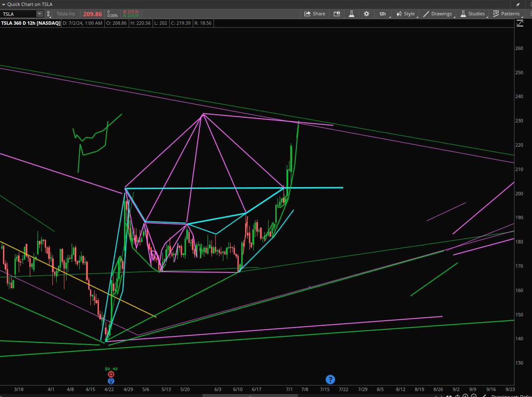This screenshot has width=532, height=397.
Task: Open the TSLA symbol dropdown arrow
Action: tap(40, 14)
